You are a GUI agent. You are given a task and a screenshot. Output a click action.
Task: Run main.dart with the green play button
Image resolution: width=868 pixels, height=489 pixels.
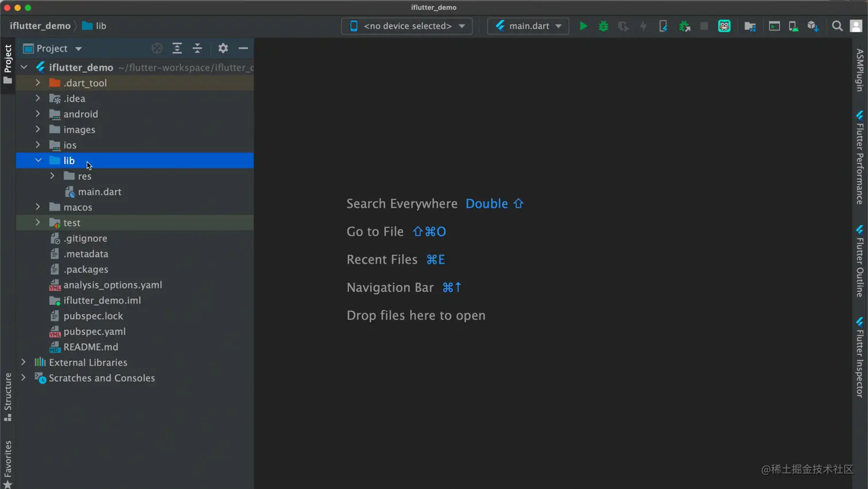tap(583, 26)
